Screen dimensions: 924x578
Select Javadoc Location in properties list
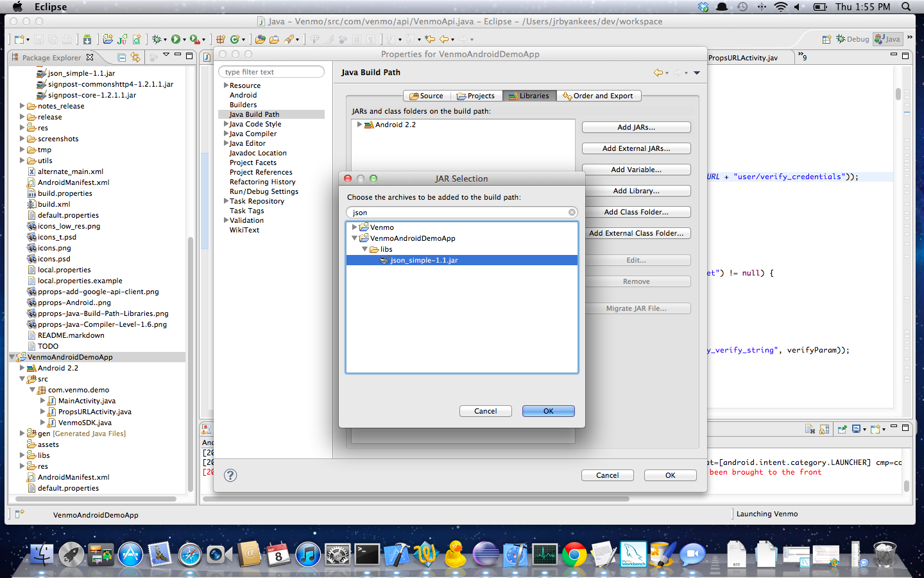click(x=258, y=153)
